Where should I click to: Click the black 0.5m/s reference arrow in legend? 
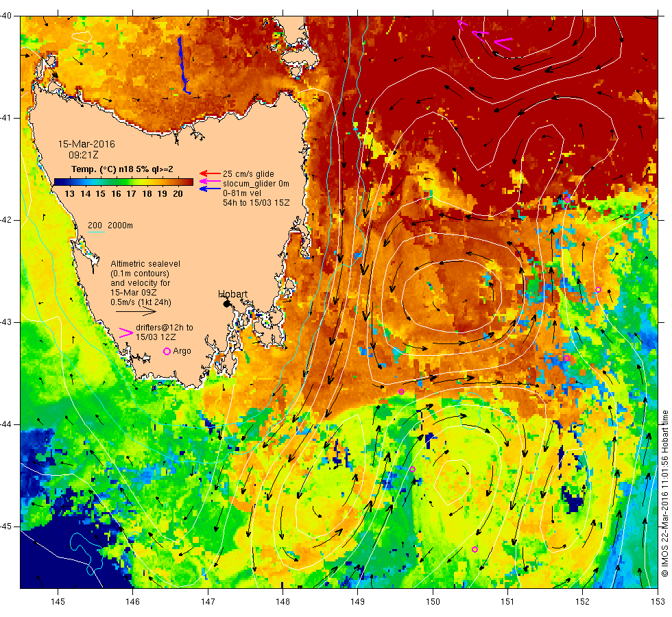click(136, 312)
